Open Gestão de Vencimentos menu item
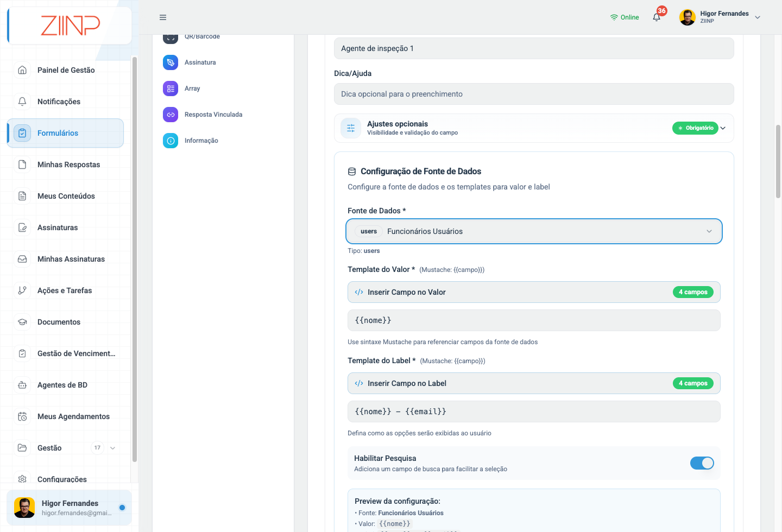 pyautogui.click(x=65, y=353)
